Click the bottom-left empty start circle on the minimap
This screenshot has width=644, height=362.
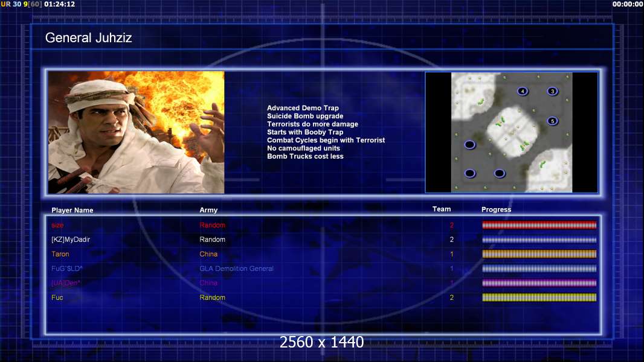[470, 173]
